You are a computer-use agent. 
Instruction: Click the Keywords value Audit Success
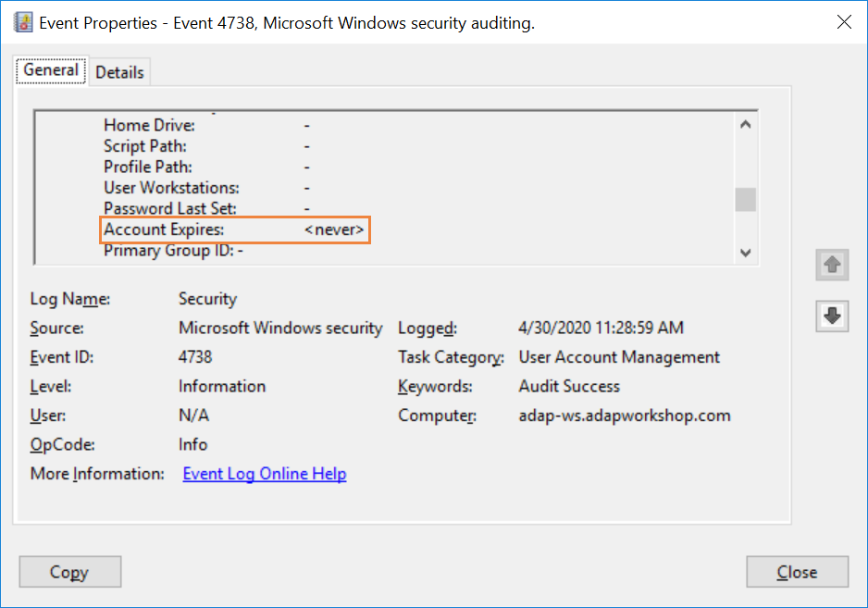click(x=569, y=387)
